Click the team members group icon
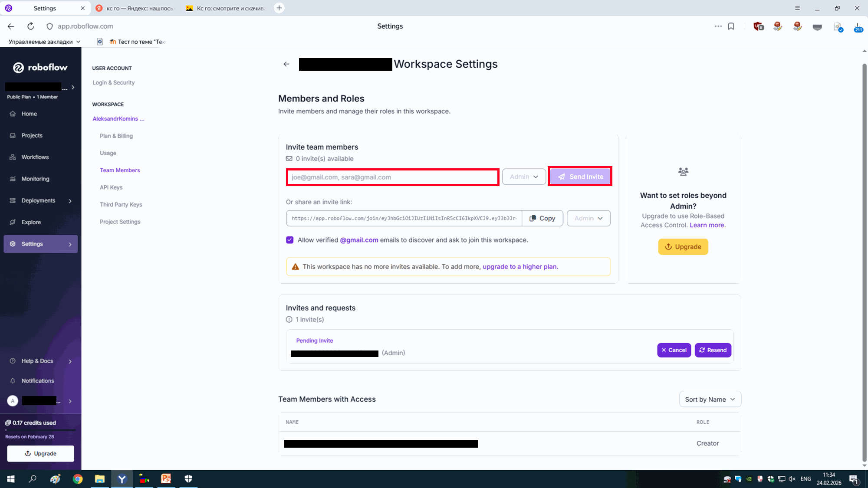Image resolution: width=868 pixels, height=488 pixels. [683, 172]
